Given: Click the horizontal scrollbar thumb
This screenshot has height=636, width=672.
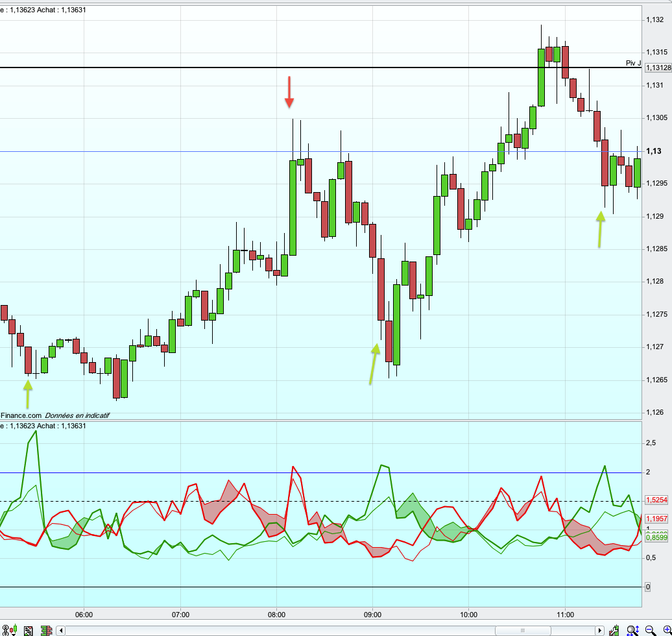Looking at the screenshot, I should tap(523, 630).
